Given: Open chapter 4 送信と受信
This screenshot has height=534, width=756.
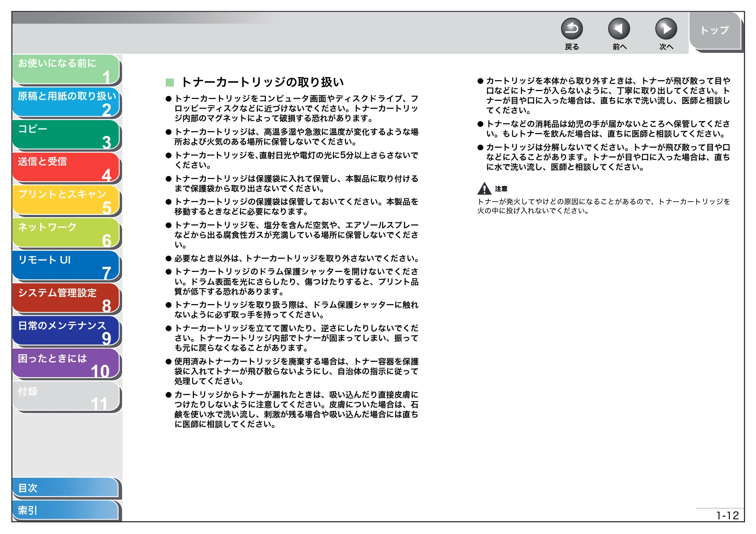Looking at the screenshot, I should (66, 168).
